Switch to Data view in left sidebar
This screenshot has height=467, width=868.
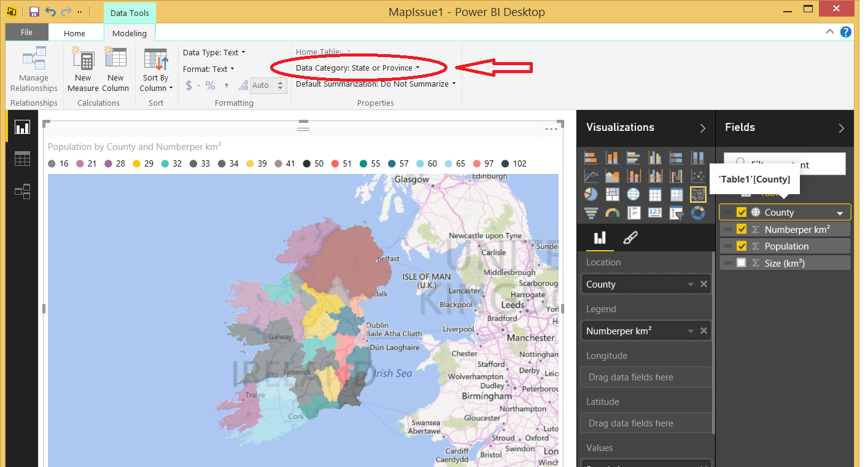click(x=22, y=159)
